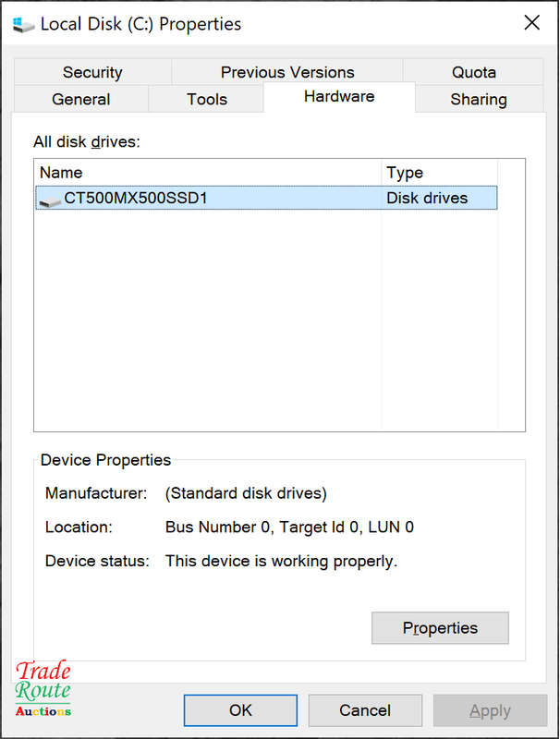Click the 'Bus Number 0, Target Id 0, LUN 0' text
The image size is (560, 739).
(x=289, y=527)
